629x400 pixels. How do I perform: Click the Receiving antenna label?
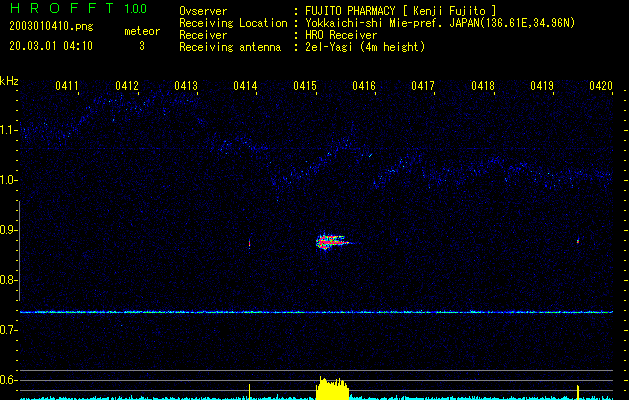point(230,47)
